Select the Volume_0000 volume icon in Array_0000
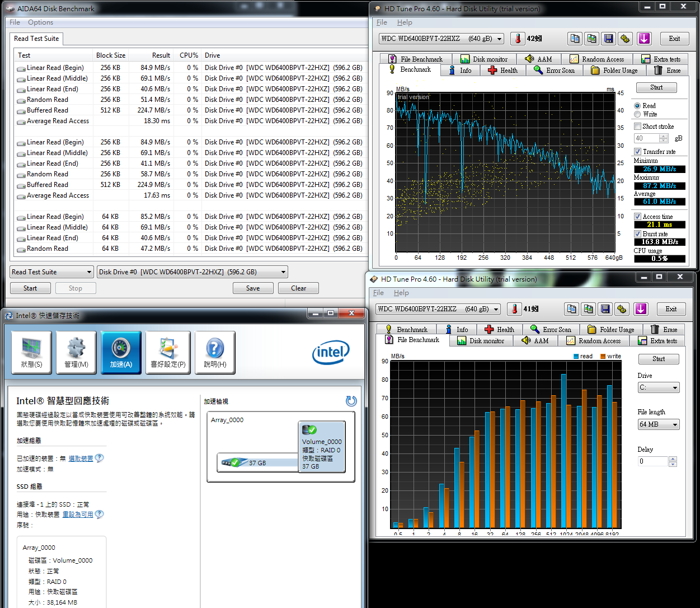The image size is (700, 608). click(309, 430)
